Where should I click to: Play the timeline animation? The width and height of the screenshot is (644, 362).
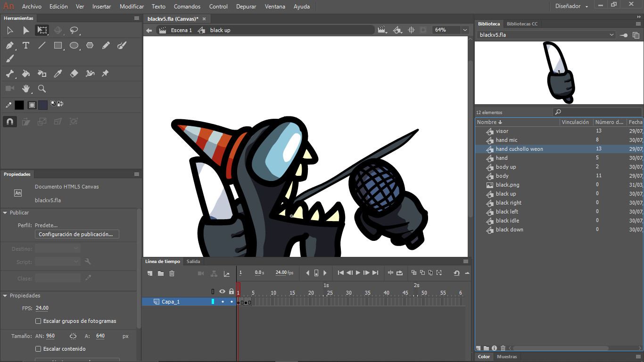[x=358, y=273]
